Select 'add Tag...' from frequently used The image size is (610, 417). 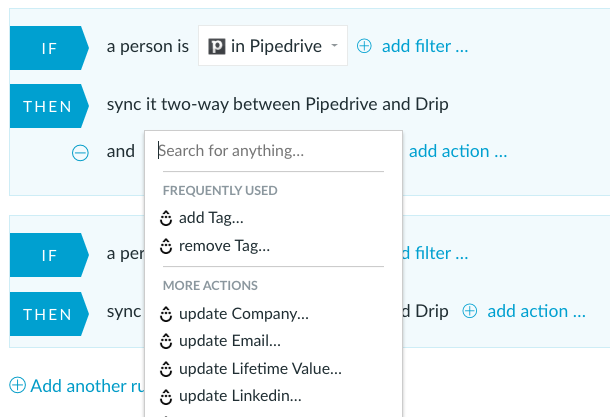pos(211,218)
